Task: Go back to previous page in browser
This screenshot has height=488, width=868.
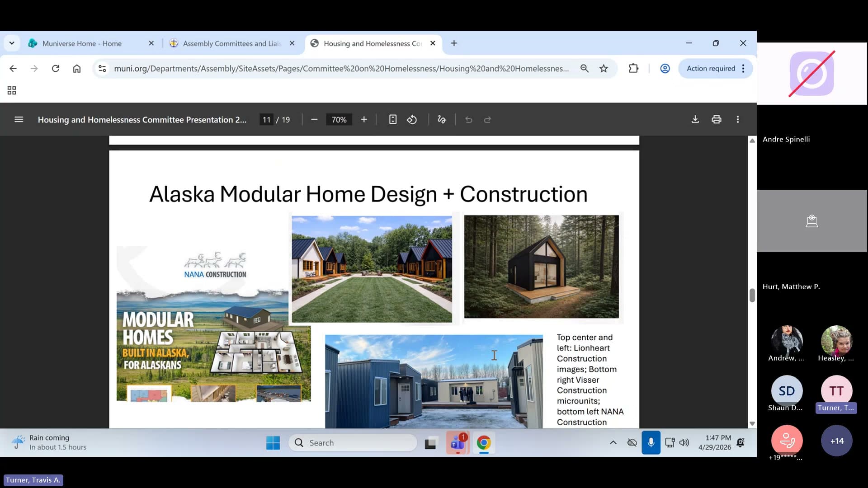Action: [13, 69]
